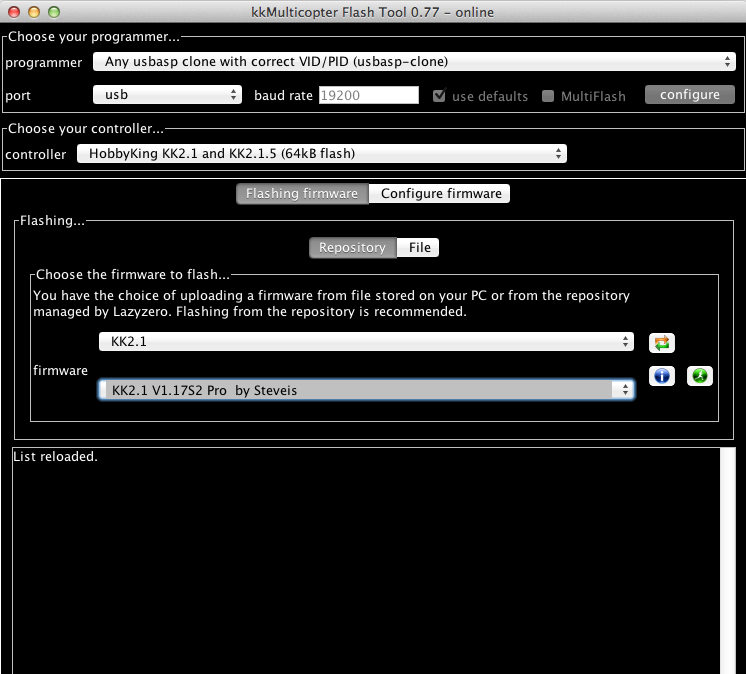This screenshot has width=746, height=674.
Task: Close the Flash Tool window with red button
Action: click(x=14, y=12)
